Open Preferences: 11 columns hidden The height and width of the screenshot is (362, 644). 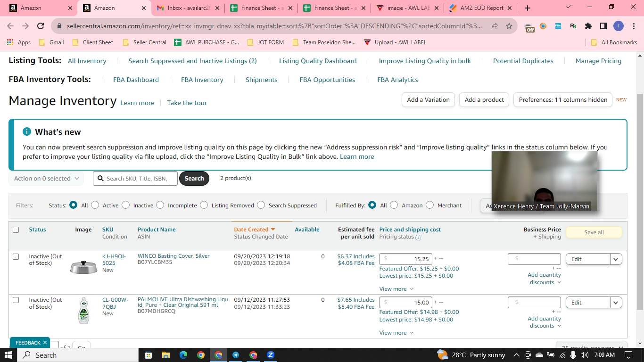pyautogui.click(x=563, y=100)
